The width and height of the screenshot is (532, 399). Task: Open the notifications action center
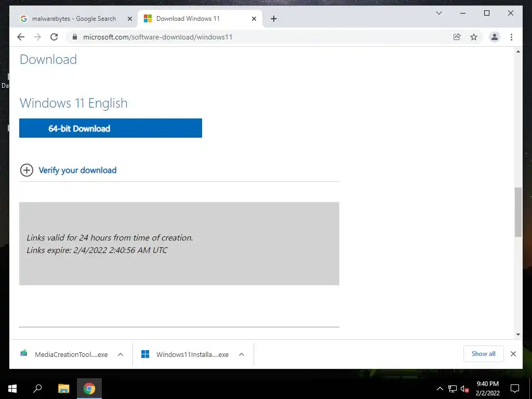(515, 389)
